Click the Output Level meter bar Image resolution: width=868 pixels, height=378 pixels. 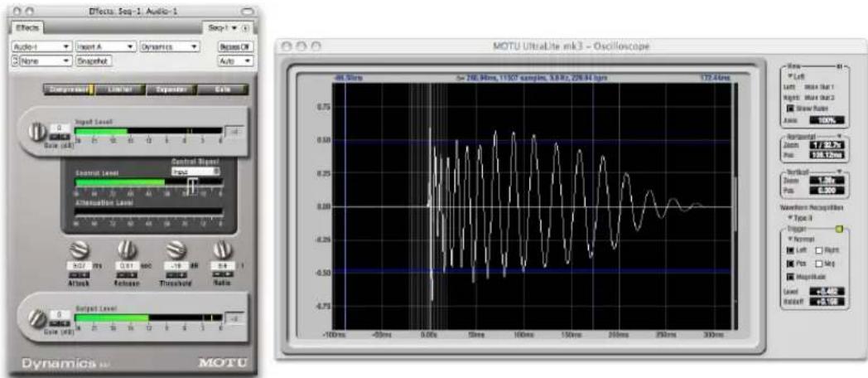pos(148,317)
